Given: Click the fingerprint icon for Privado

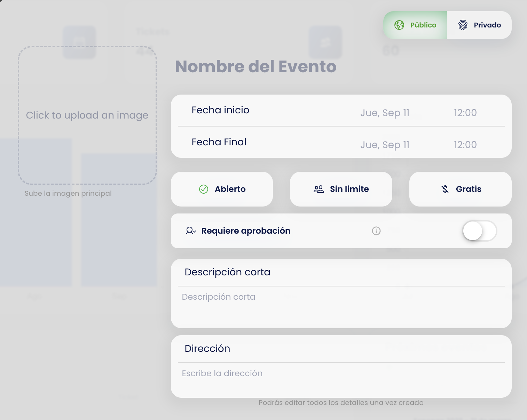Looking at the screenshot, I should point(463,25).
